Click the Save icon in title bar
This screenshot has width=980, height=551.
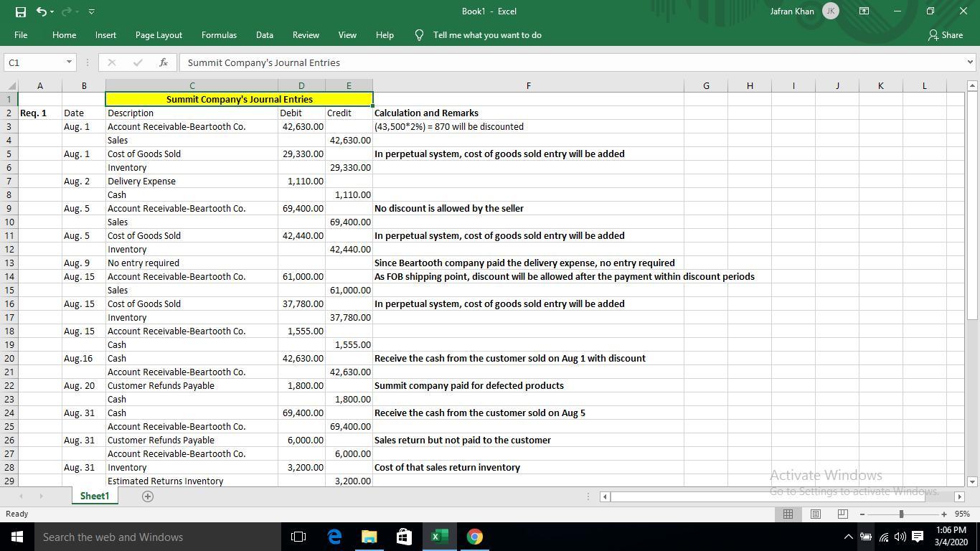[20, 11]
